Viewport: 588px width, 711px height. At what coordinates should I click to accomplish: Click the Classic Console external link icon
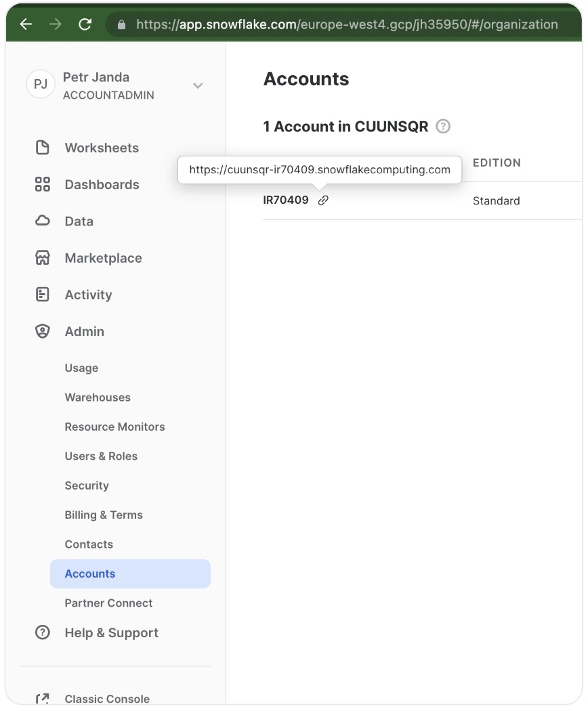42,698
